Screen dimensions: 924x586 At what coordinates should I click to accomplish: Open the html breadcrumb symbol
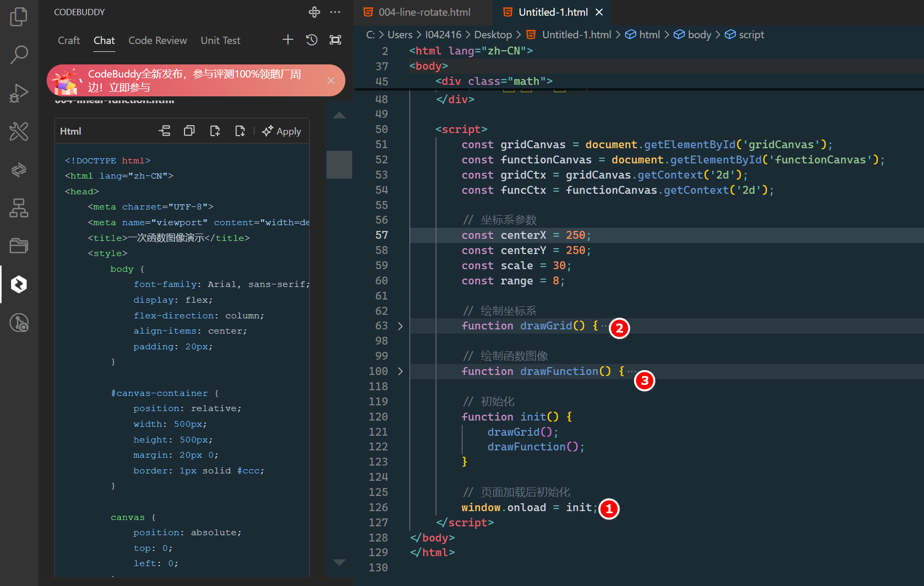[643, 35]
